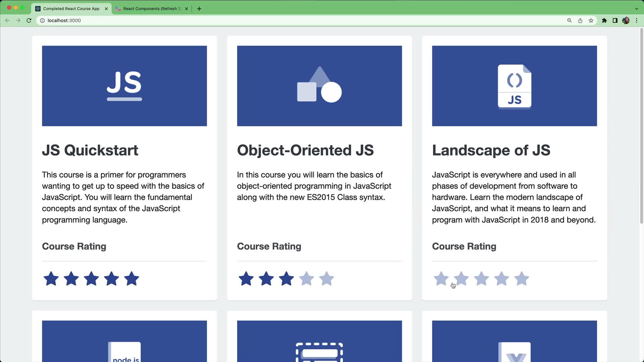644x362 pixels.
Task: Click the first star under Object-Oriented JS
Action: coord(246,279)
